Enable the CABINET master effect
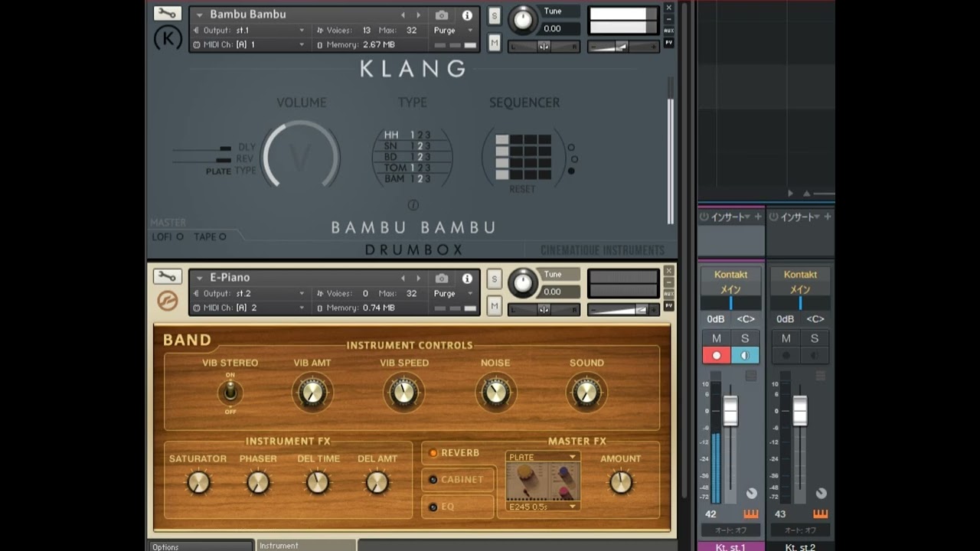The image size is (980, 551). (x=433, y=480)
